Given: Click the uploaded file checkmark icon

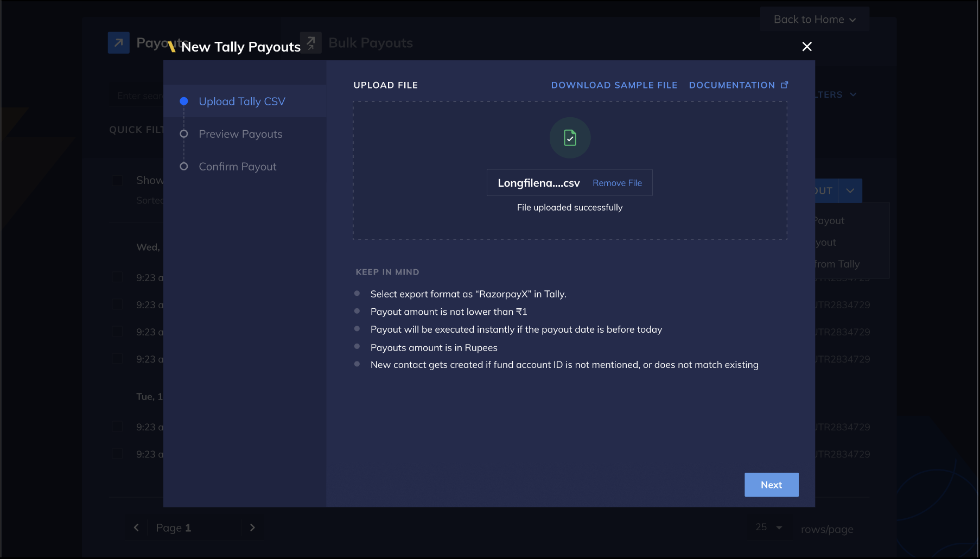Looking at the screenshot, I should pyautogui.click(x=570, y=138).
